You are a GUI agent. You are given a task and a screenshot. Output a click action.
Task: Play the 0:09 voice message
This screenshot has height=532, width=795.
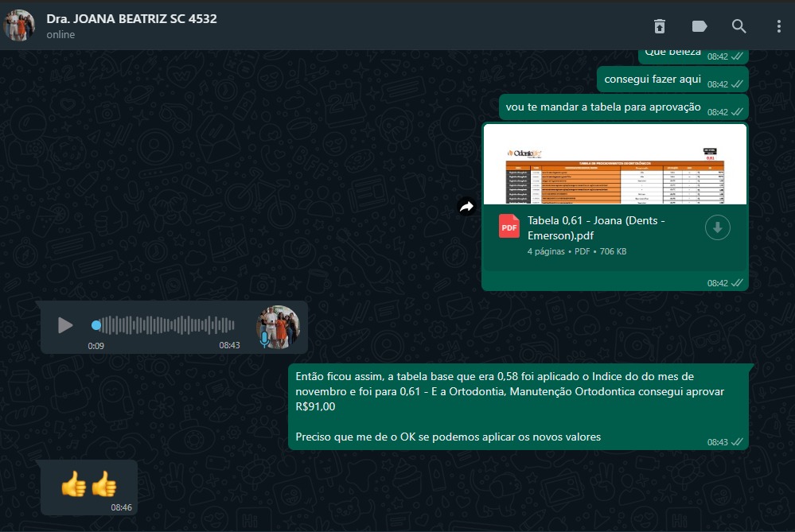coord(65,325)
